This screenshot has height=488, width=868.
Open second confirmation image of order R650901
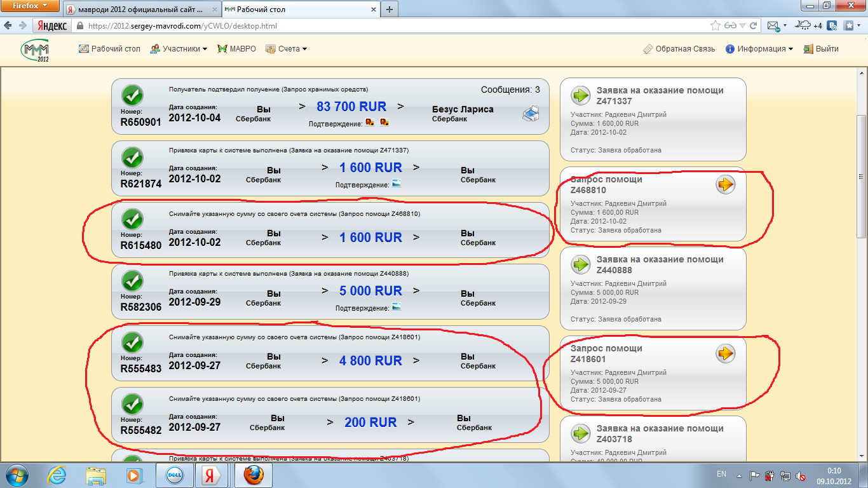point(384,122)
